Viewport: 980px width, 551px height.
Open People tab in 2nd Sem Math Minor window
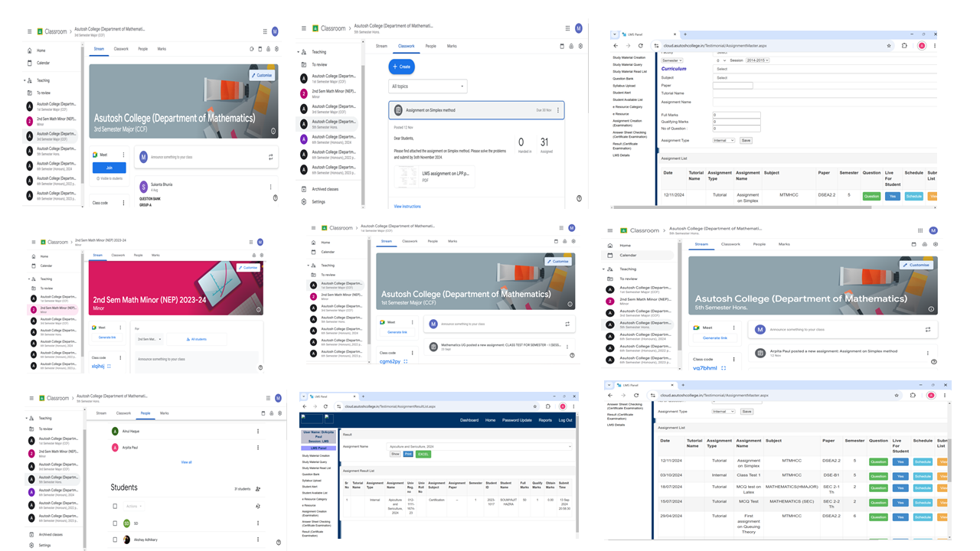pyautogui.click(x=138, y=256)
